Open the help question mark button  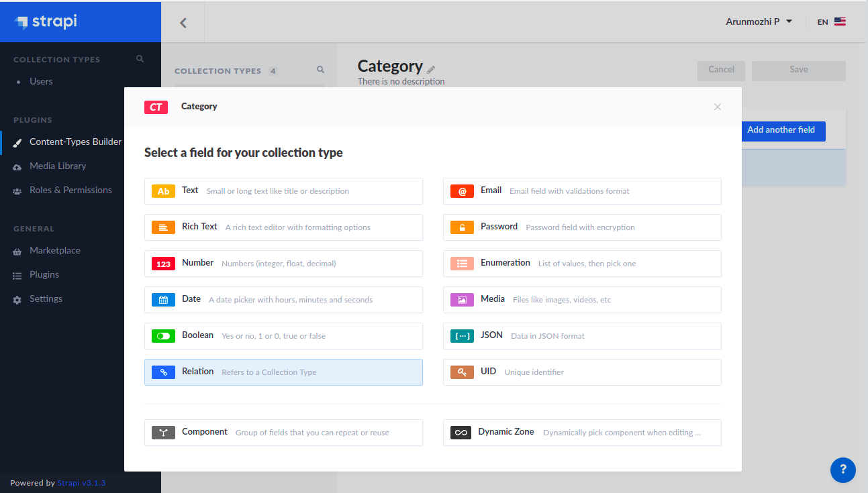(843, 470)
